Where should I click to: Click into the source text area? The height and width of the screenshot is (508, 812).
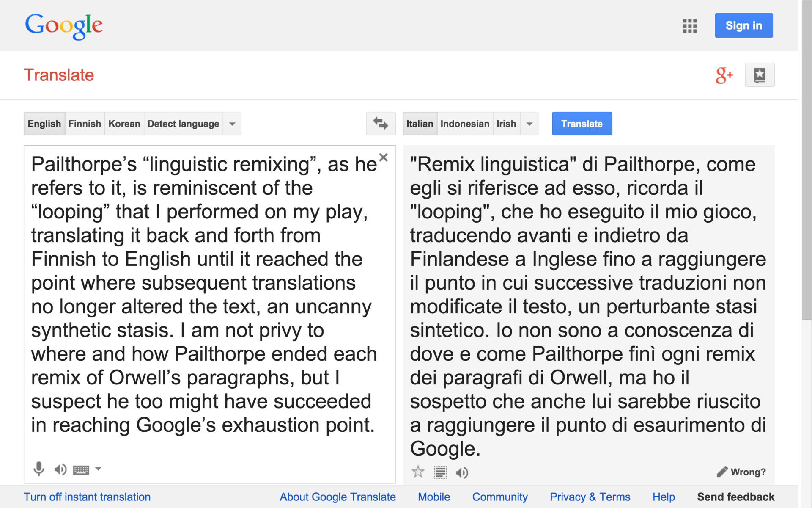(x=203, y=296)
